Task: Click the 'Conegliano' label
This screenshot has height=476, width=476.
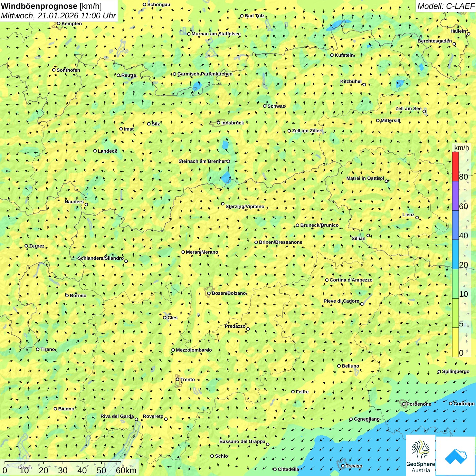Action: click(x=367, y=419)
